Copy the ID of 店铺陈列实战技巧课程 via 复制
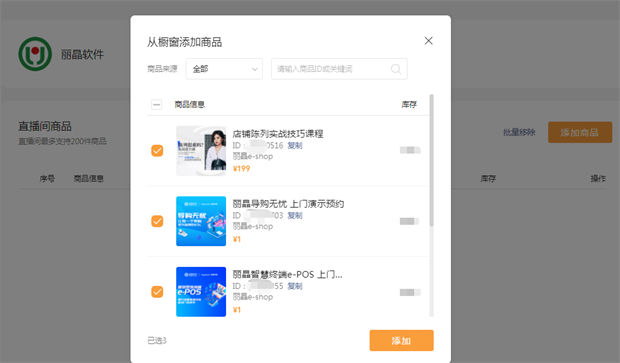 click(x=295, y=146)
